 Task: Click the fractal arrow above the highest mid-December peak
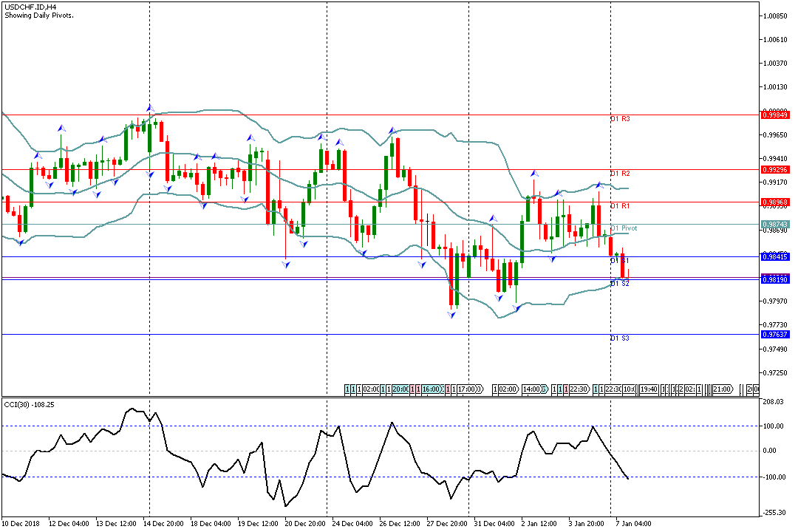(150, 107)
